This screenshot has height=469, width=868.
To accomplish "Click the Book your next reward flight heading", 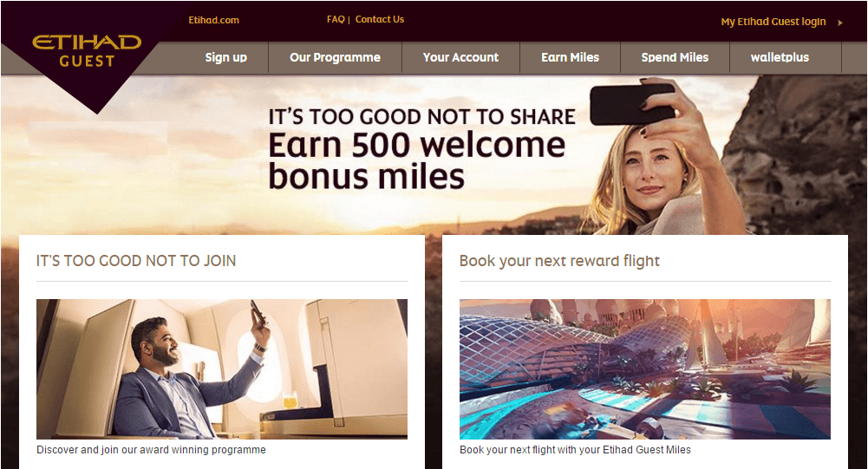I will pyautogui.click(x=559, y=261).
